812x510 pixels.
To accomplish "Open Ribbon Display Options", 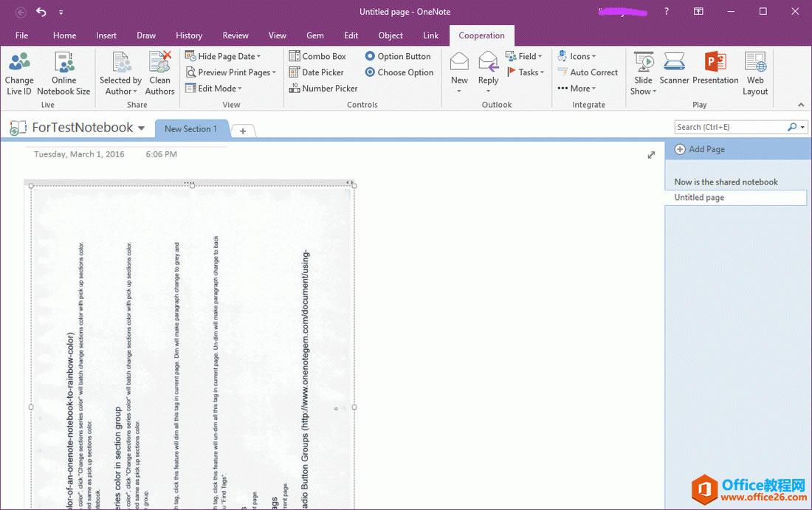I will pyautogui.click(x=698, y=11).
